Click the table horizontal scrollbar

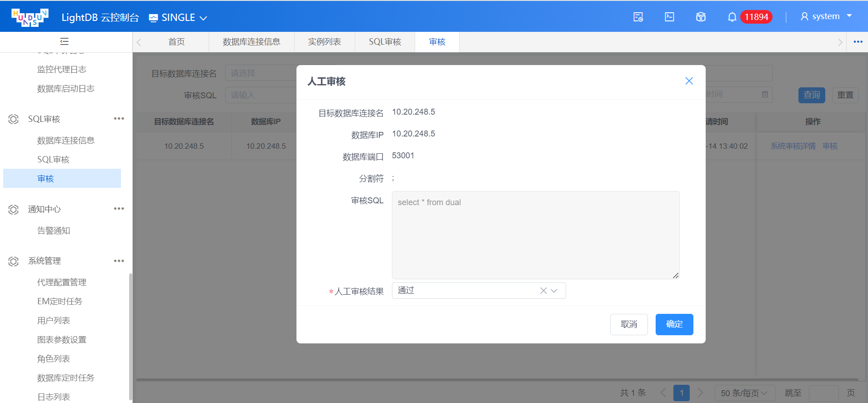coord(497,379)
